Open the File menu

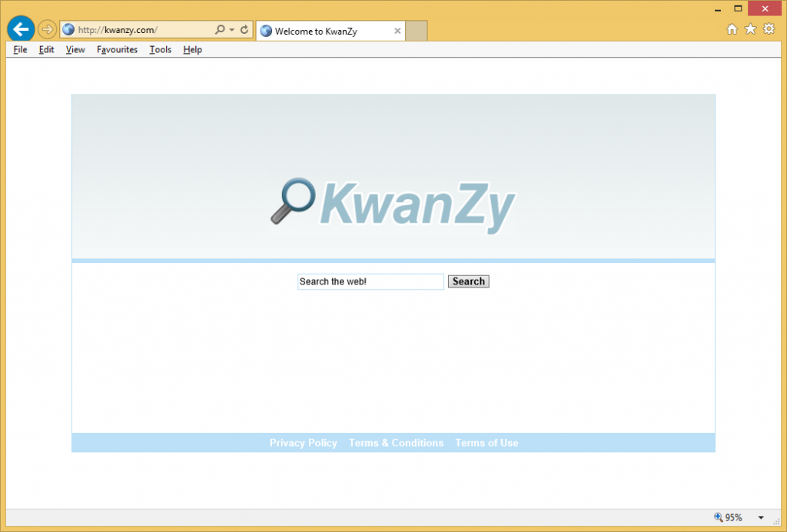20,50
